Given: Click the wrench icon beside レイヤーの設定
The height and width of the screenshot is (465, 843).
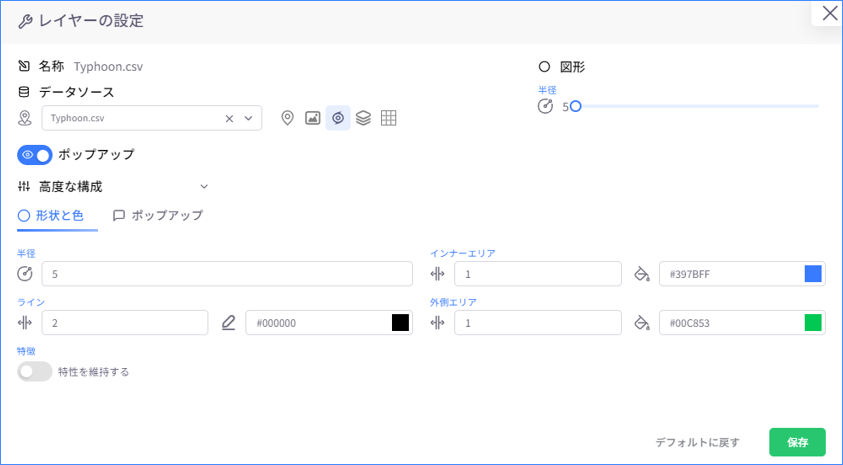Looking at the screenshot, I should pyautogui.click(x=25, y=22).
